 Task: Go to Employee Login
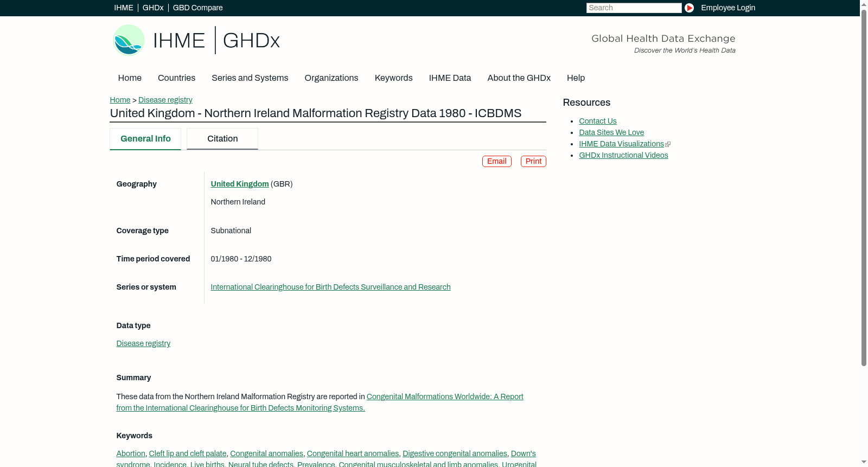[728, 8]
